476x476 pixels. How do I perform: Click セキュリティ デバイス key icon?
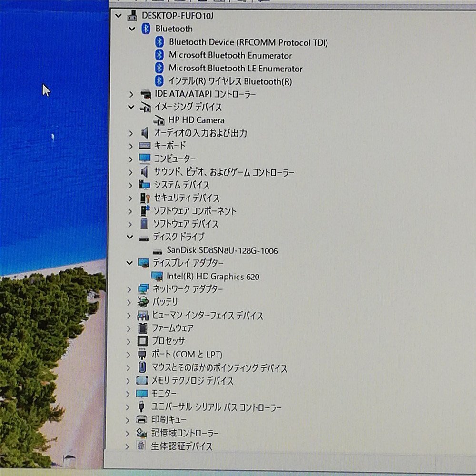[145, 198]
